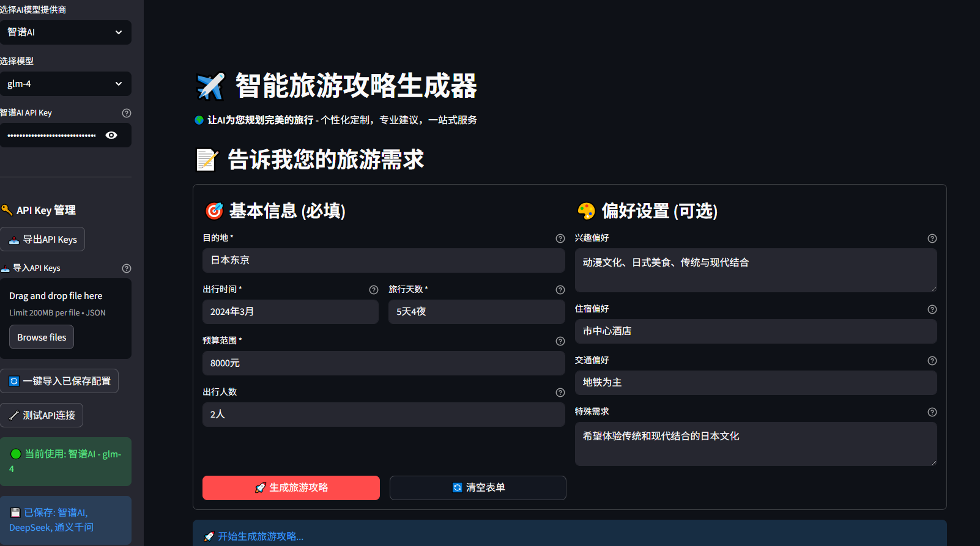Click the 生成旅游攻略 red button
Screen dimensions: 980x546
click(x=291, y=488)
